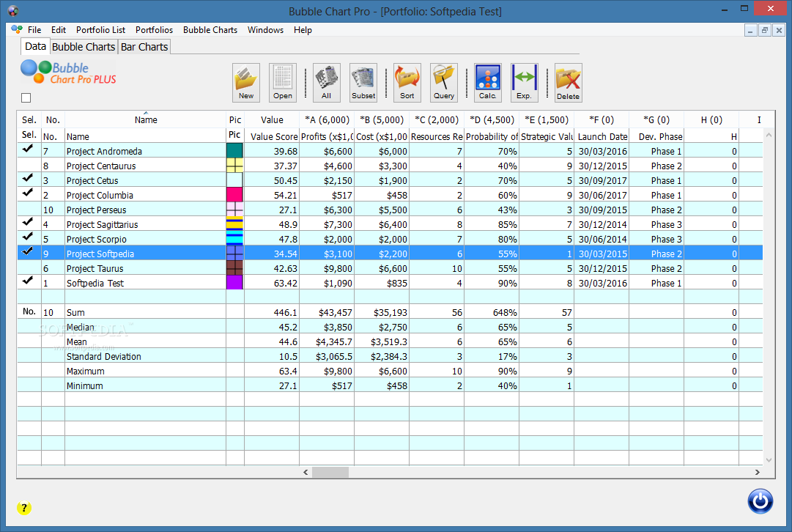Toggle selection check for Project Sagittarius

pos(29,223)
